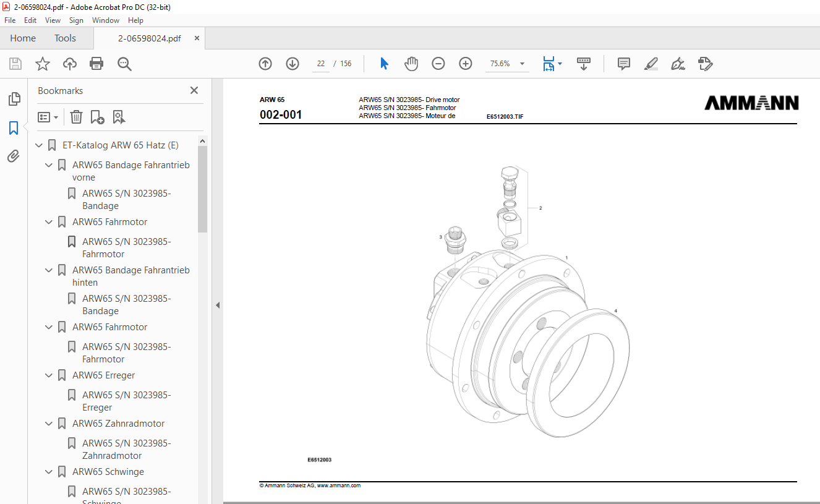Go to next page arrow
The height and width of the screenshot is (504, 820).
(x=293, y=64)
